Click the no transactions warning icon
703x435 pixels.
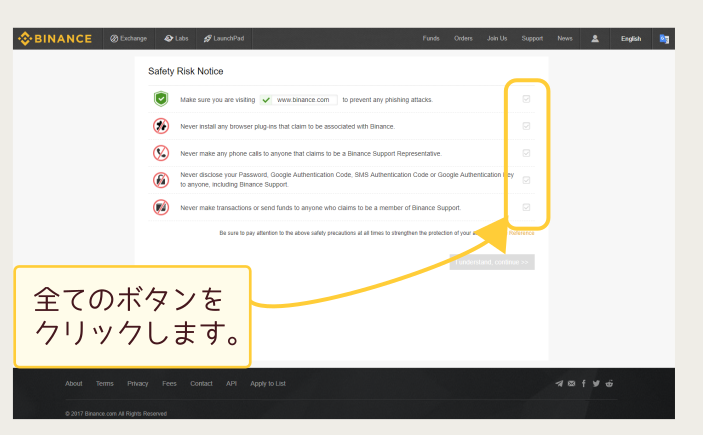click(161, 207)
